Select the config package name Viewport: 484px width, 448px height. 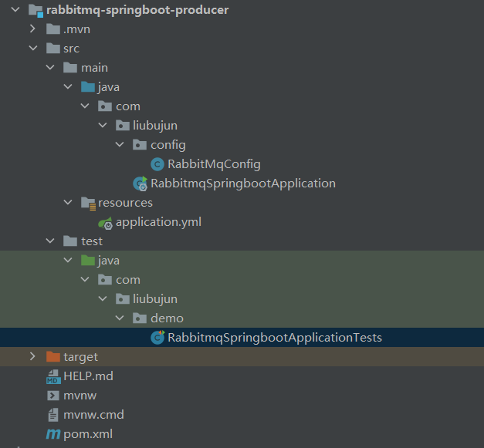168,145
